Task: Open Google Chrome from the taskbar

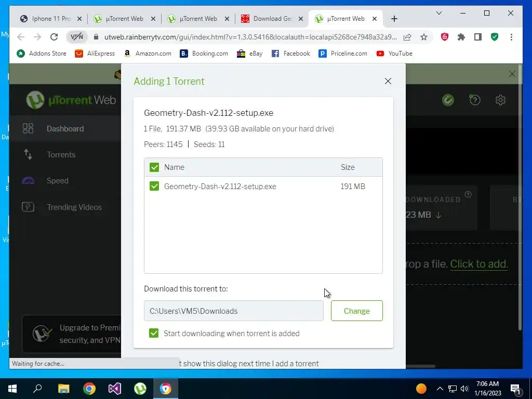Action: tap(89, 389)
